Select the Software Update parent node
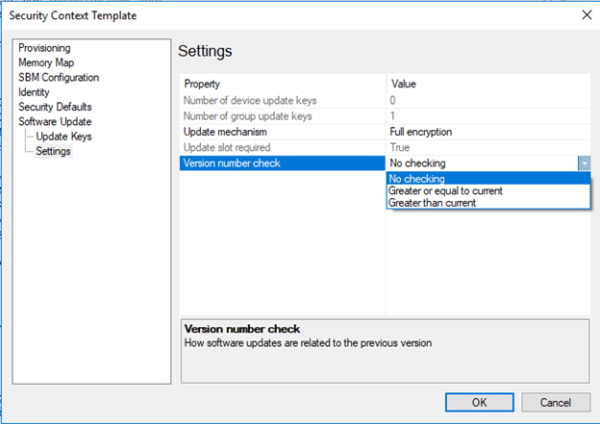Image resolution: width=600 pixels, height=424 pixels. click(55, 121)
